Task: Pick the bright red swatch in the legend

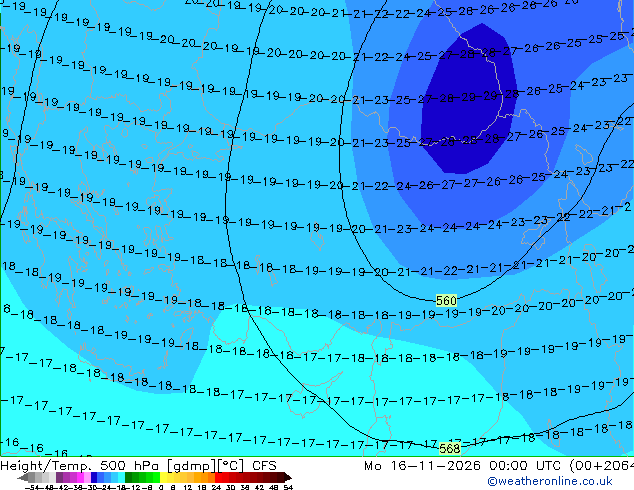Action: [x=218, y=477]
